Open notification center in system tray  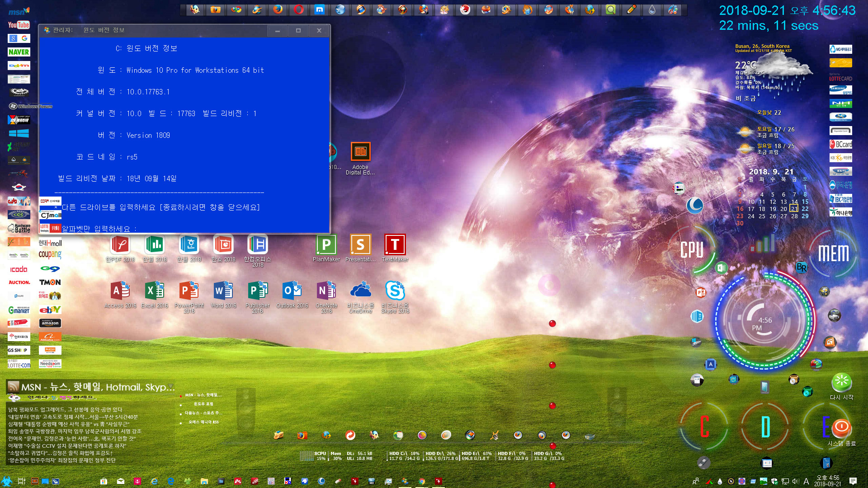(x=853, y=481)
